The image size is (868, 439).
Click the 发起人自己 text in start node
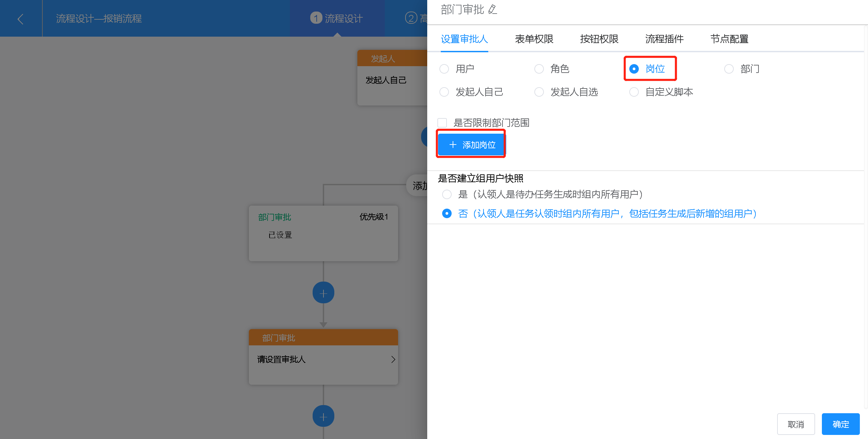[x=386, y=80]
